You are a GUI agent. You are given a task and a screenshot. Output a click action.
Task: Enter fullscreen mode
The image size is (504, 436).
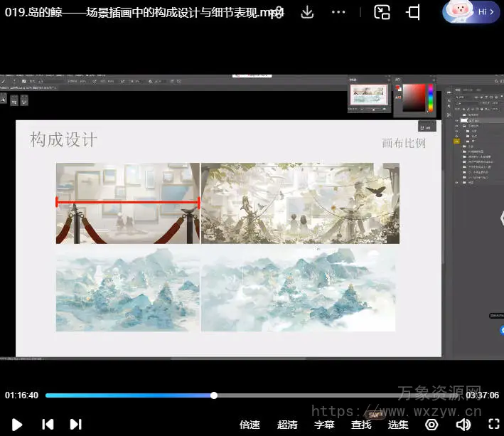click(x=490, y=425)
